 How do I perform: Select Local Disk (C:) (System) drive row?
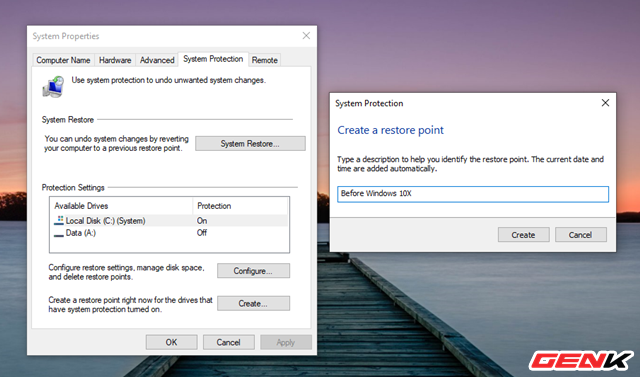(x=170, y=221)
